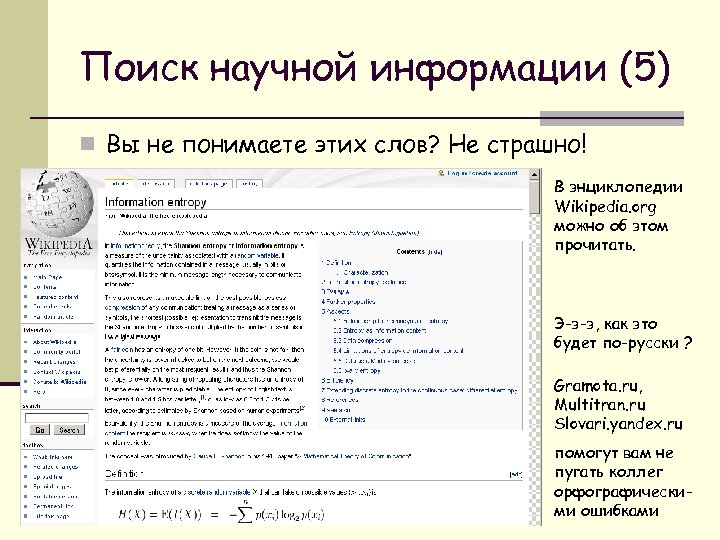Jump to Characterization in Contents
720x540 pixels.
(x=366, y=273)
